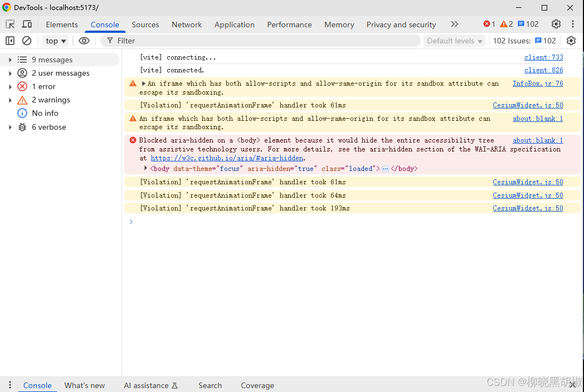The height and width of the screenshot is (392, 584).
Task: Toggle the console sidebar panel icon
Action: (10, 41)
